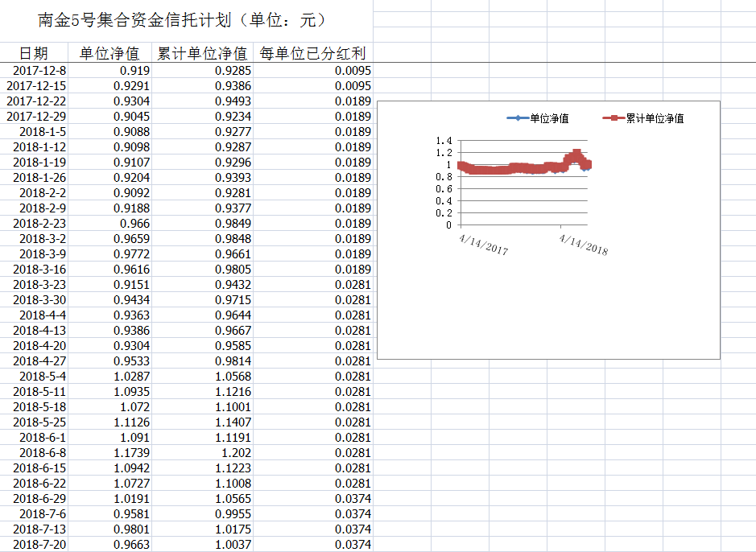Click the 1.4 value on chart vertical axis
The image size is (756, 552).
[444, 141]
